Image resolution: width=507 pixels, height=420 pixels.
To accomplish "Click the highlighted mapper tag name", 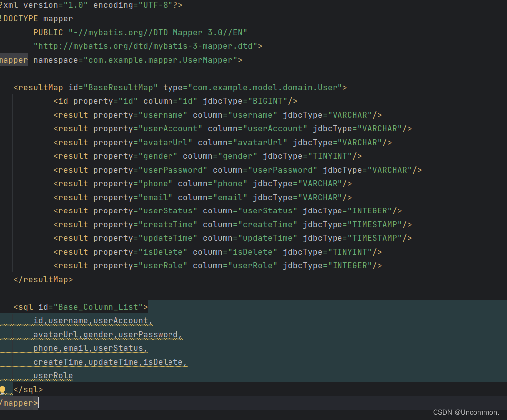I will point(14,60).
